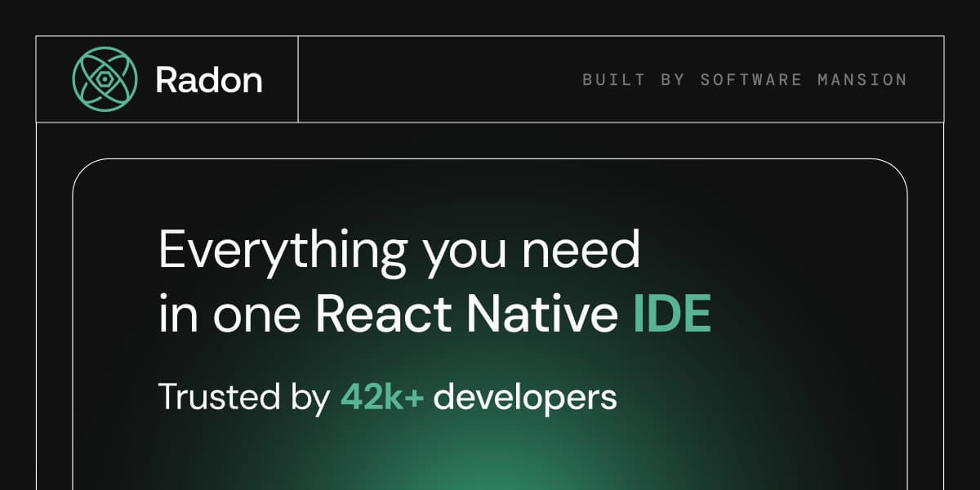Click the nucleus at the center of the atom logo
This screenshot has width=980, height=490.
coord(104,78)
